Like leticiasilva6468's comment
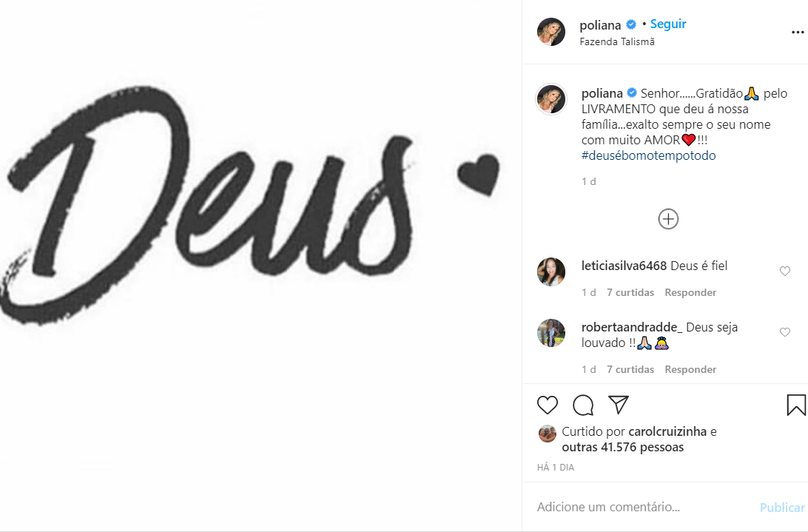808x532 pixels. tap(785, 272)
